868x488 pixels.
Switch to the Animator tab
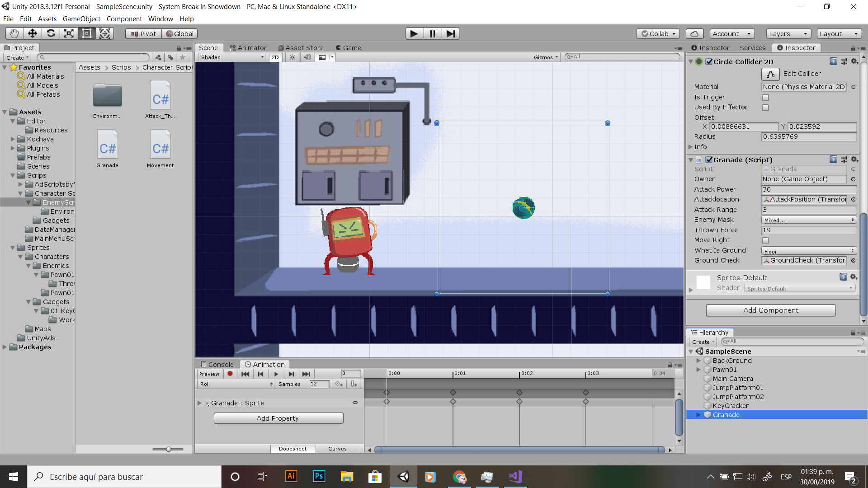click(248, 48)
